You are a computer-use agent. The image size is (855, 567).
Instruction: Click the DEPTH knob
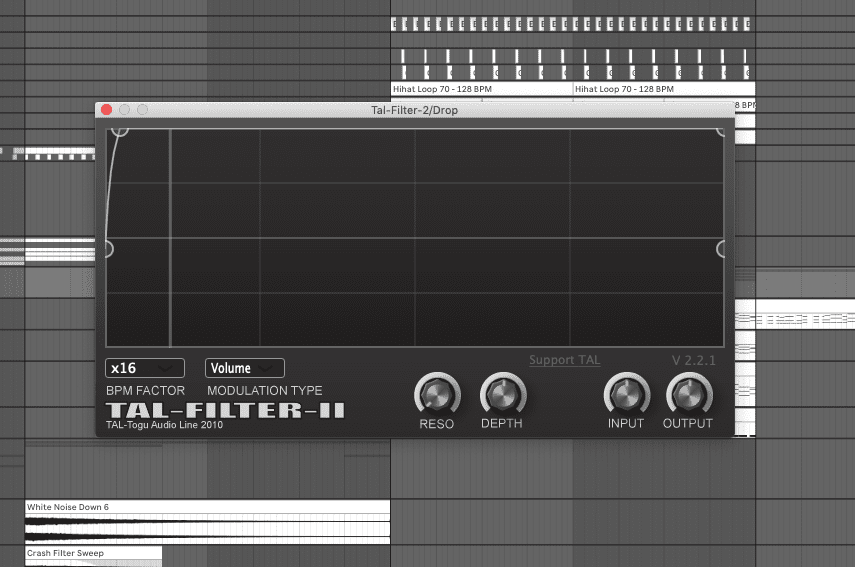[502, 396]
